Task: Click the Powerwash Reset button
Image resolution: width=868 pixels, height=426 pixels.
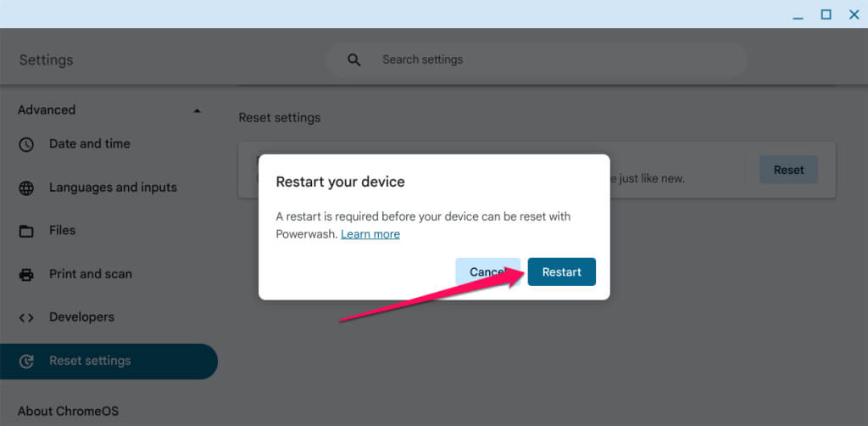Action: pyautogui.click(x=788, y=170)
